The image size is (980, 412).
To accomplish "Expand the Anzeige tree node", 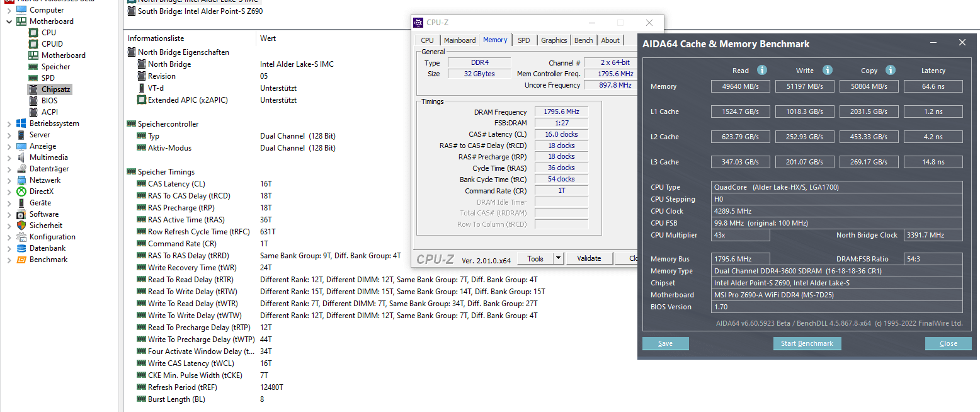I will [9, 146].
